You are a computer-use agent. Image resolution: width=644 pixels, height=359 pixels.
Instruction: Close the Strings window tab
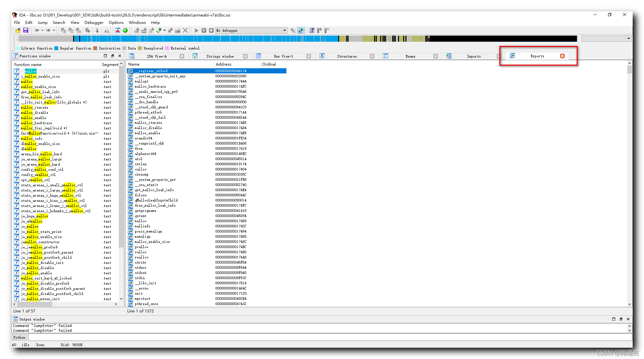pos(245,56)
